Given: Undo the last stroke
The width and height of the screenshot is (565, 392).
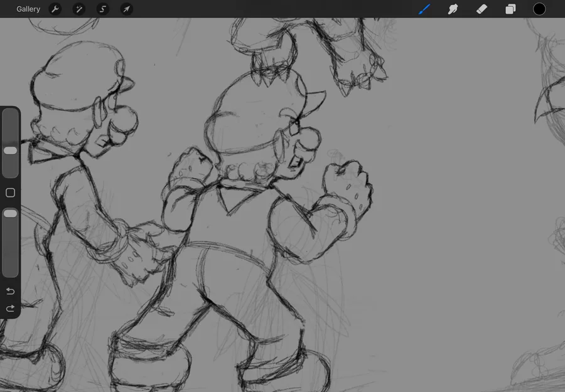Looking at the screenshot, I should pos(10,291).
